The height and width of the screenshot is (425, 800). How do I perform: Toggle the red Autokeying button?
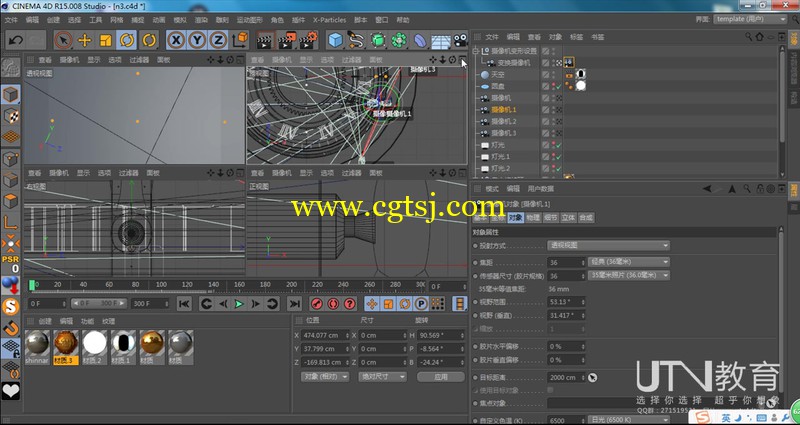[x=333, y=304]
